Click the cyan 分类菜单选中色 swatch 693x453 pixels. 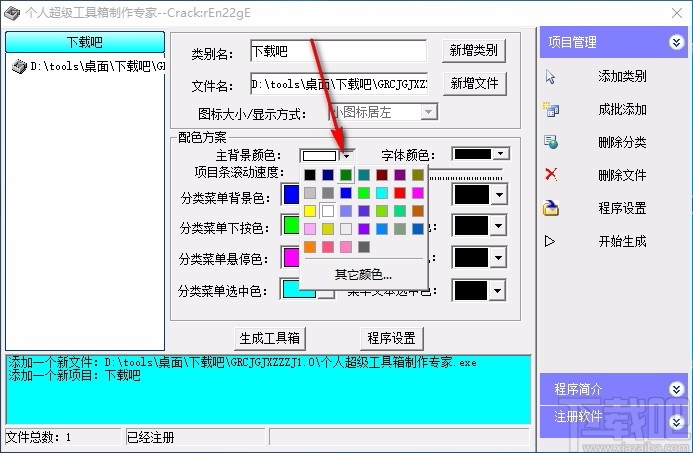pyautogui.click(x=299, y=289)
